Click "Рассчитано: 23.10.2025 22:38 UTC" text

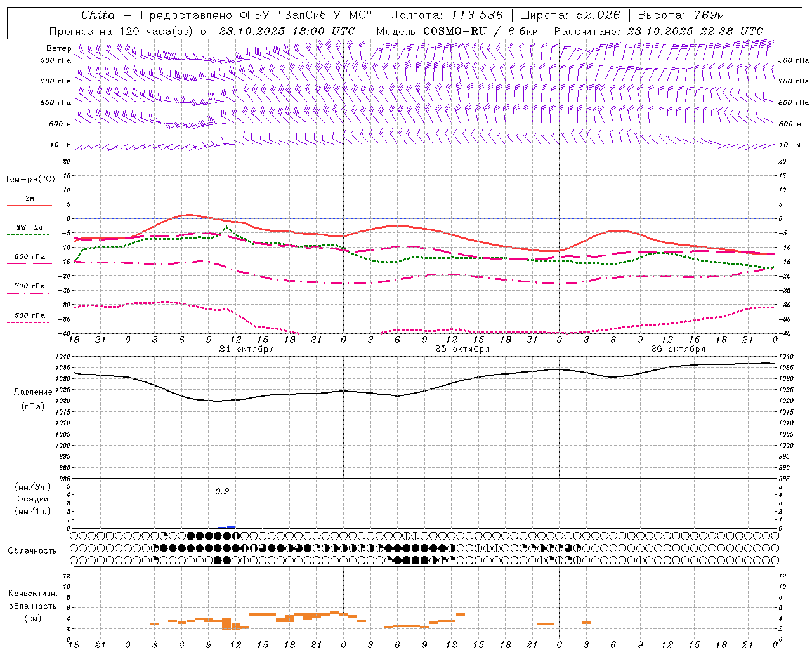pos(658,31)
